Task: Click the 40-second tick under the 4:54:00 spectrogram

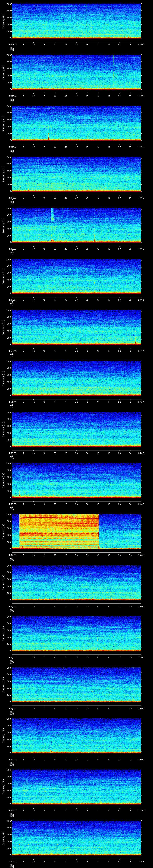Action: coord(98,555)
